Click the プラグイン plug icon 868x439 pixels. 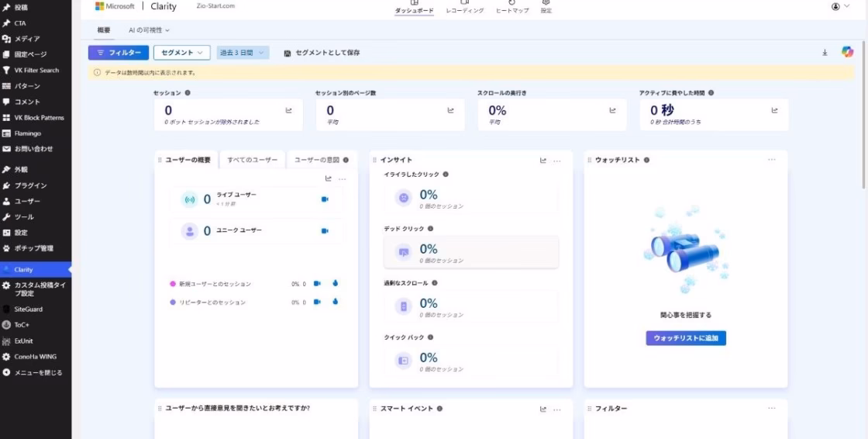pos(7,185)
